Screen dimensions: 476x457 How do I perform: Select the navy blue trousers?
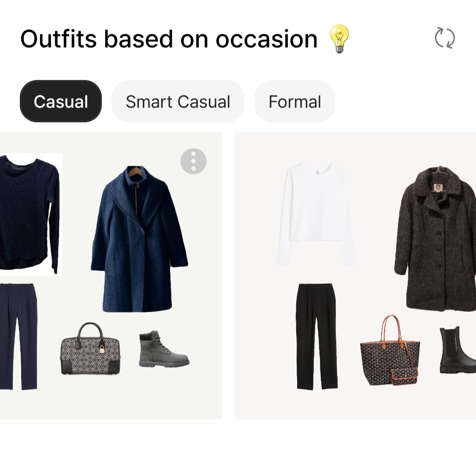(x=18, y=337)
